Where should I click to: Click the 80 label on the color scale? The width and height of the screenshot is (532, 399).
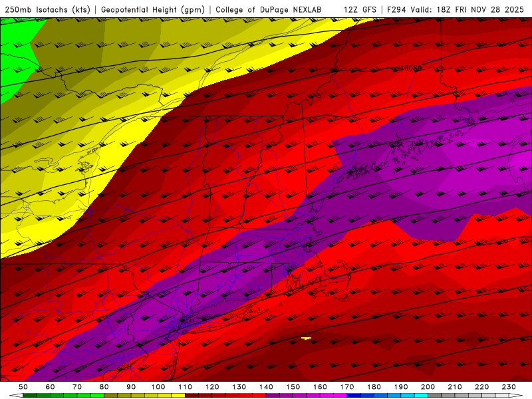coord(104,387)
